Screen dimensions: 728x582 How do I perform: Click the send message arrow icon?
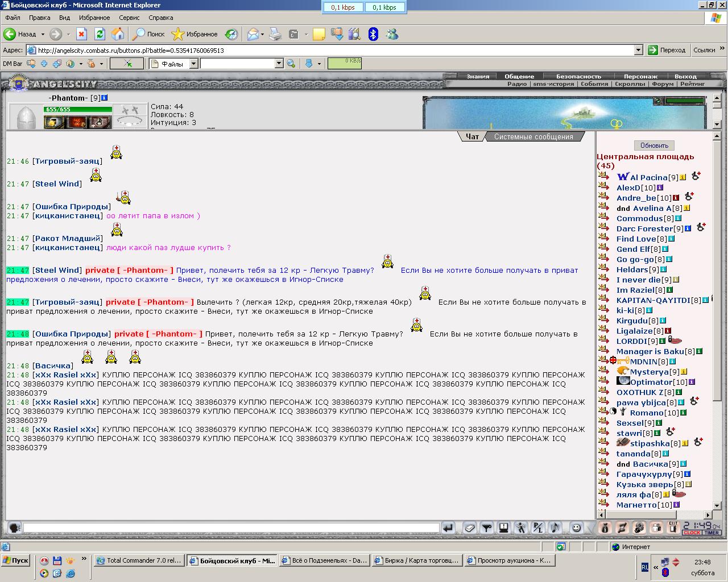pos(448,528)
